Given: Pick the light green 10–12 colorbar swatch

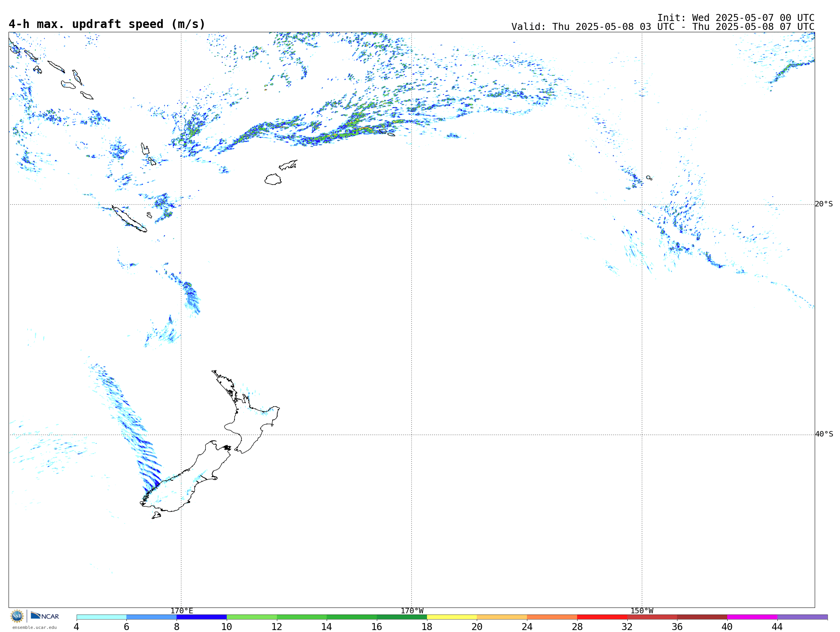Looking at the screenshot, I should 252,617.
